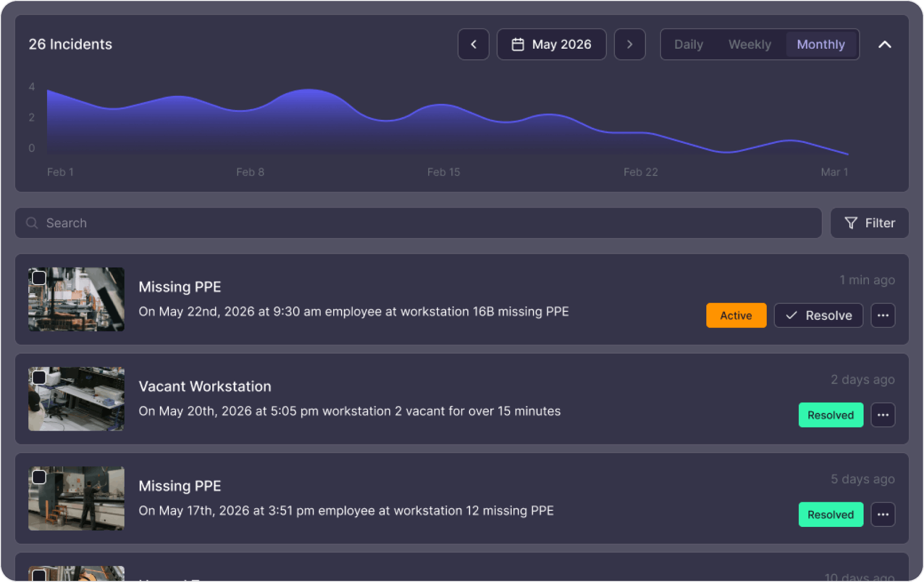Collapse the incidents chart panel
This screenshot has height=582, width=924.
coord(884,44)
